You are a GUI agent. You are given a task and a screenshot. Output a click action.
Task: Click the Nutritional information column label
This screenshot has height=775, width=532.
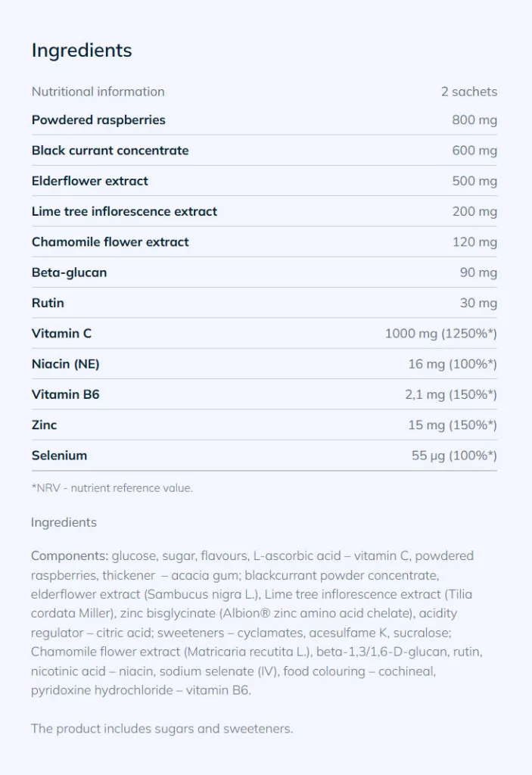coord(98,92)
